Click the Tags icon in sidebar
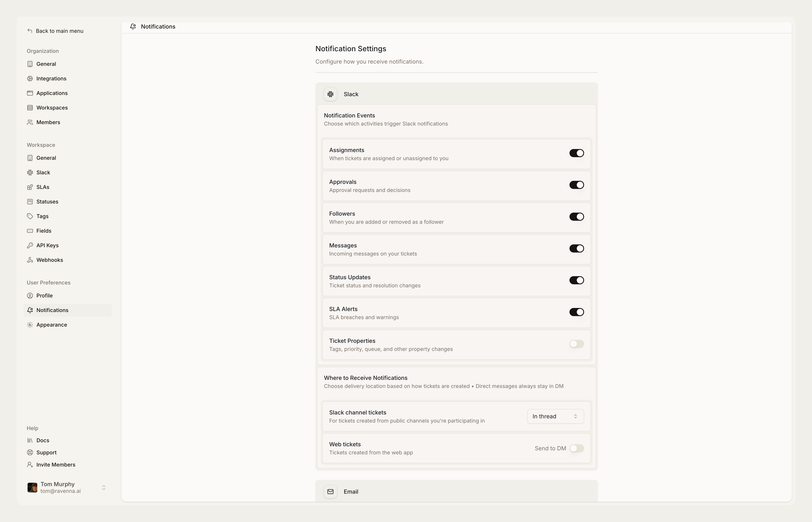 pos(30,216)
